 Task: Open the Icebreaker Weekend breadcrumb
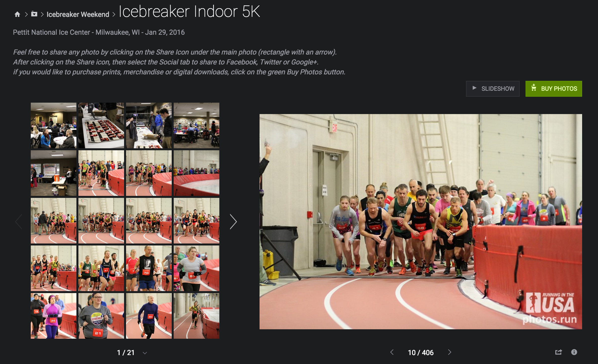click(x=78, y=14)
